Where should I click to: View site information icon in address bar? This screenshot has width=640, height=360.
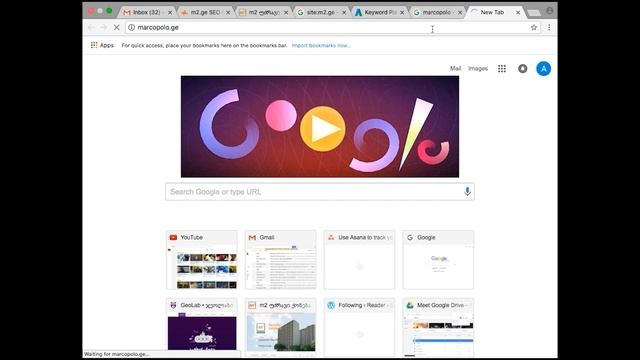coord(131,27)
